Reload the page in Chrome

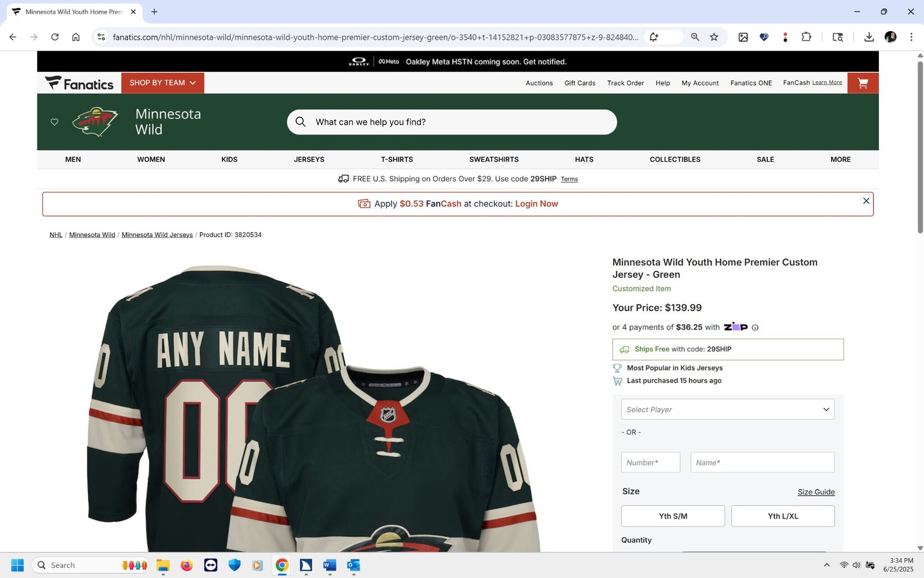coord(55,37)
